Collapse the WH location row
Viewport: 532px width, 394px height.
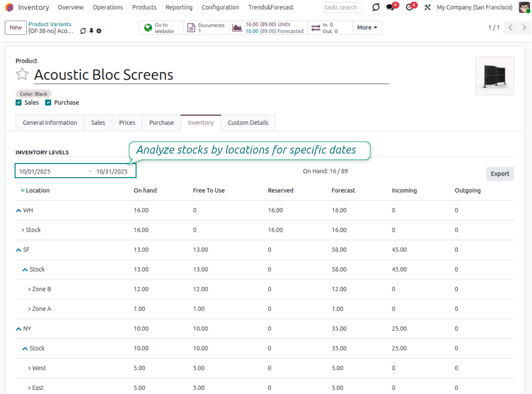(19, 211)
